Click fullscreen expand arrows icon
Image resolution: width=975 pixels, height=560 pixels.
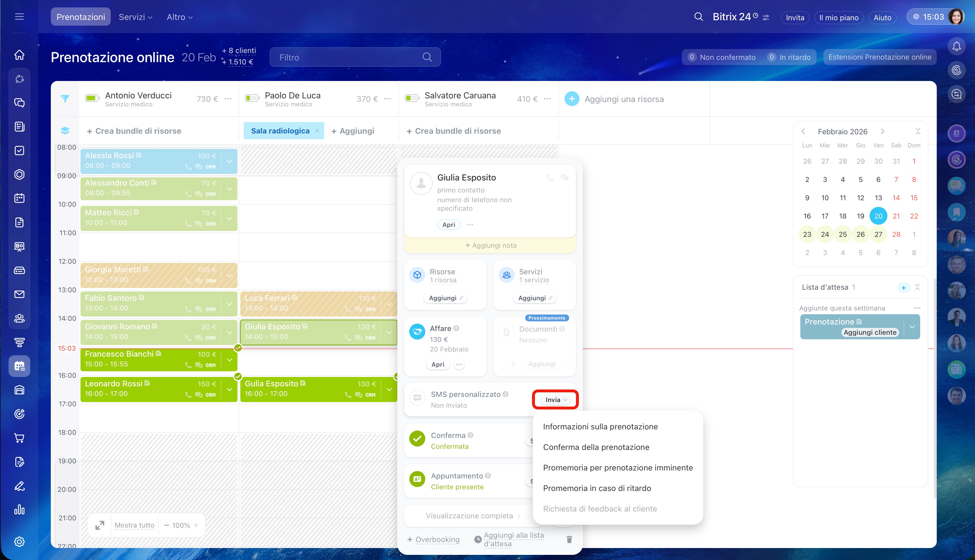pyautogui.click(x=100, y=525)
